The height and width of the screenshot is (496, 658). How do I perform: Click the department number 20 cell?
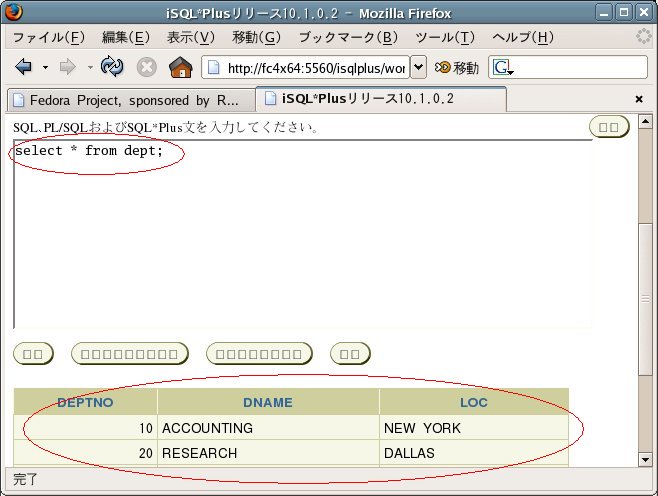[x=85, y=453]
